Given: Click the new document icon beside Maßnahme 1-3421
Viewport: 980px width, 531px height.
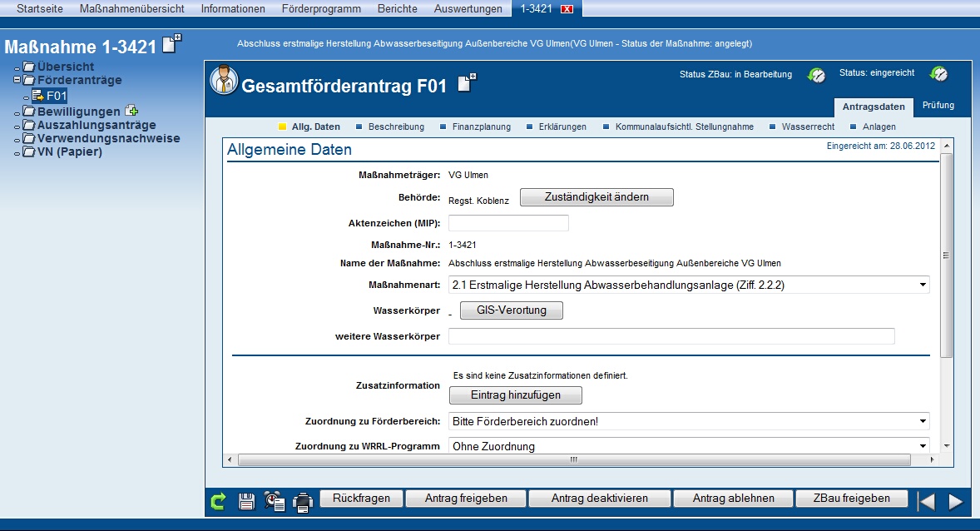Looking at the screenshot, I should 172,44.
